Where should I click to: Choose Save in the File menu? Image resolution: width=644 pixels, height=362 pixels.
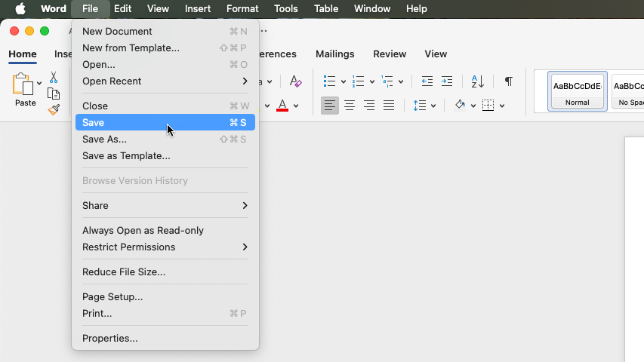point(165,122)
